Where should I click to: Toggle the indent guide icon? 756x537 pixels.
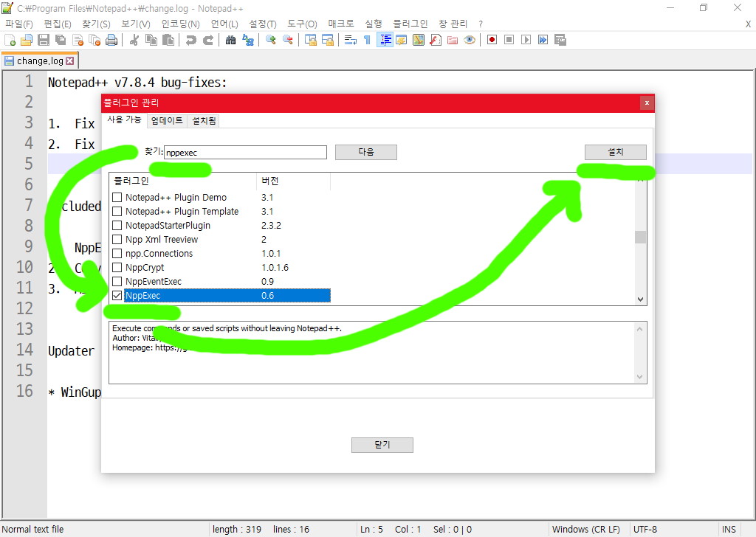(x=385, y=40)
